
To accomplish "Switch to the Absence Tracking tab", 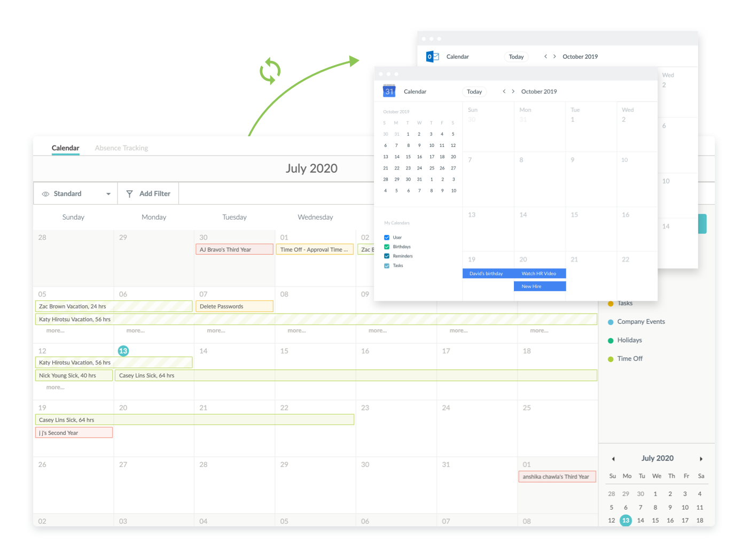I will pyautogui.click(x=121, y=148).
